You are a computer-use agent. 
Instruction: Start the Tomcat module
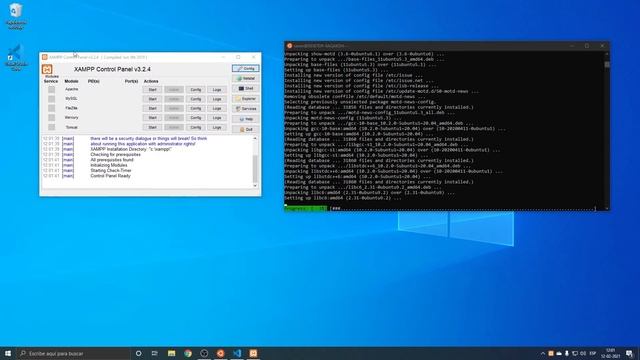(x=152, y=127)
